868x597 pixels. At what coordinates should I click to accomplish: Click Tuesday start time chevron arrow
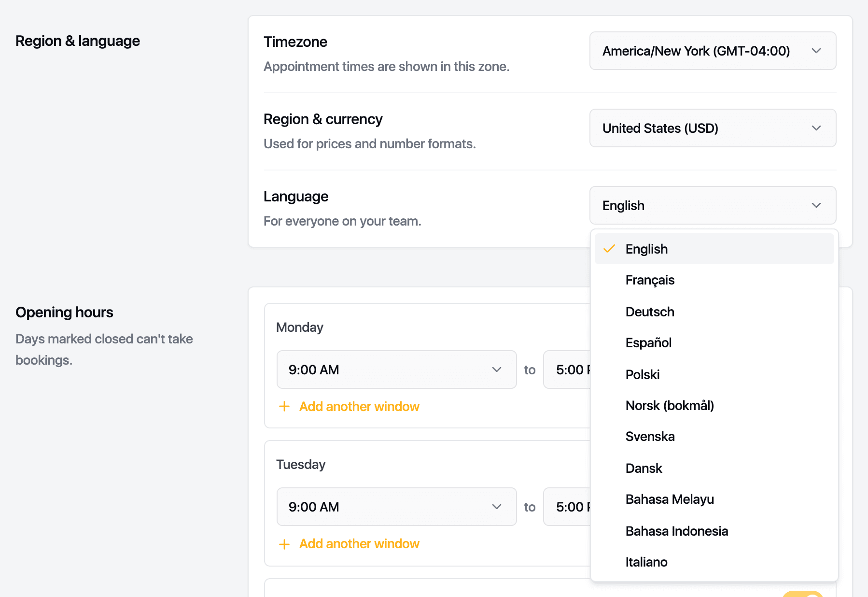(x=497, y=507)
